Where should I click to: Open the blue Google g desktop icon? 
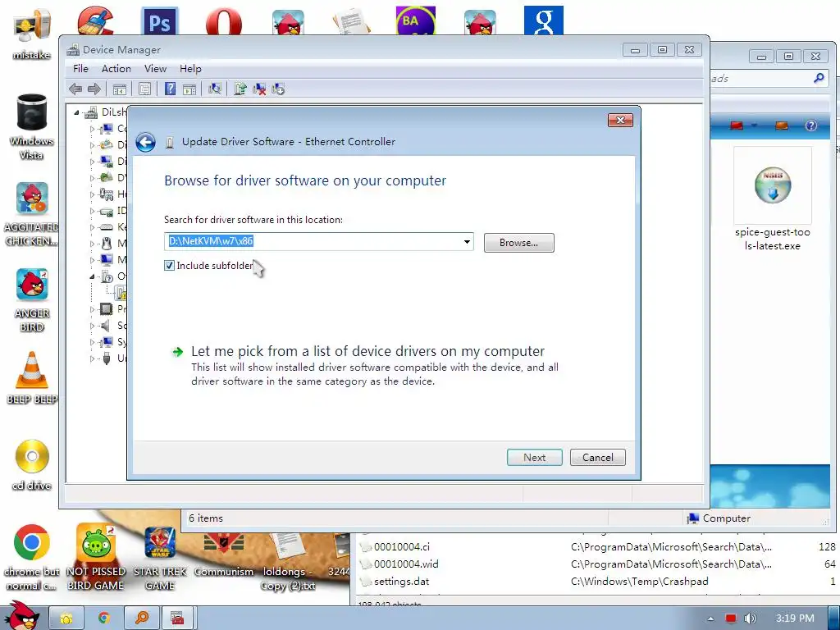(543, 21)
